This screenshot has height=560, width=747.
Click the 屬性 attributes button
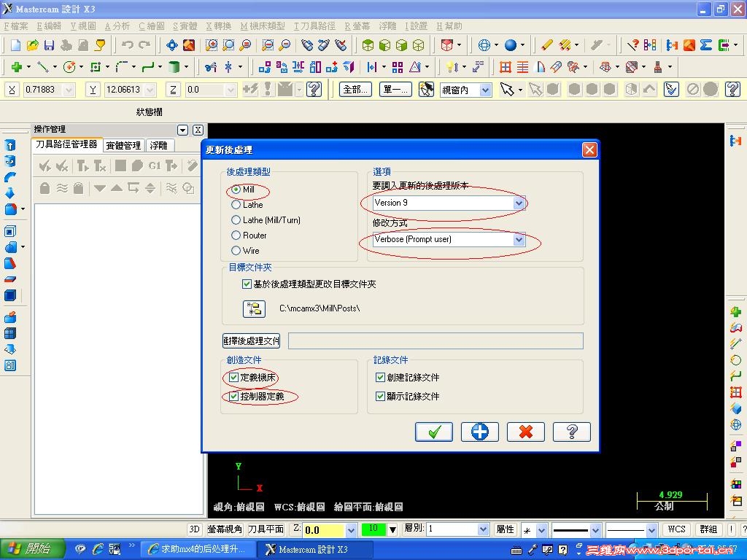505,529
